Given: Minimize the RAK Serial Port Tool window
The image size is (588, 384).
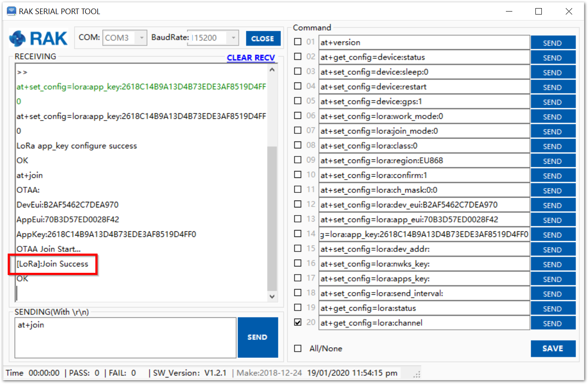Looking at the screenshot, I should (x=509, y=12).
